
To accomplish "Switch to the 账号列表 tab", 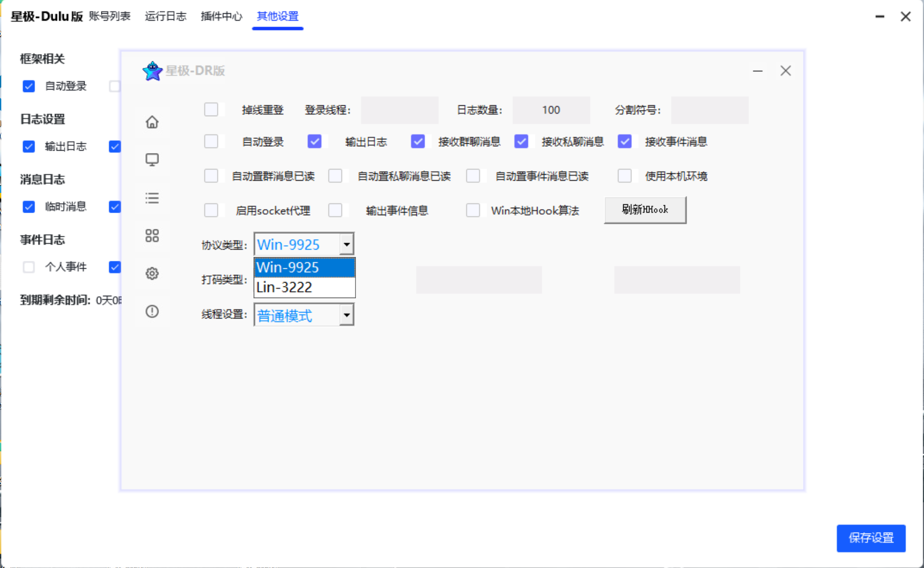I will (x=110, y=16).
